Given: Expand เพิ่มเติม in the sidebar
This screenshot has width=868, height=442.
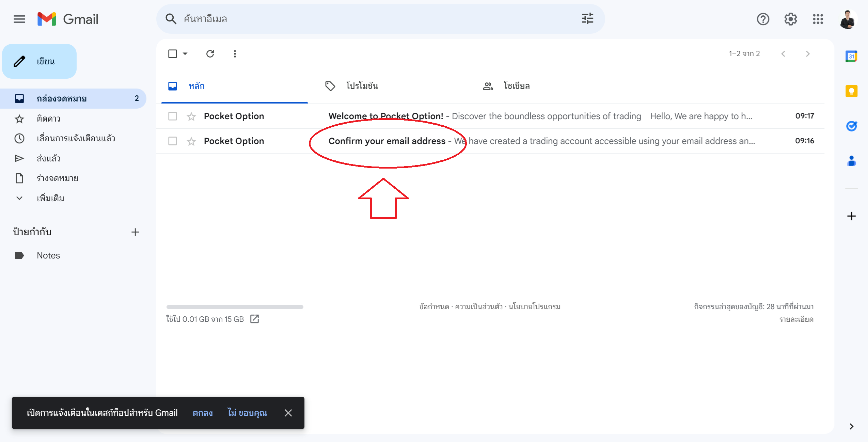Looking at the screenshot, I should click(50, 198).
